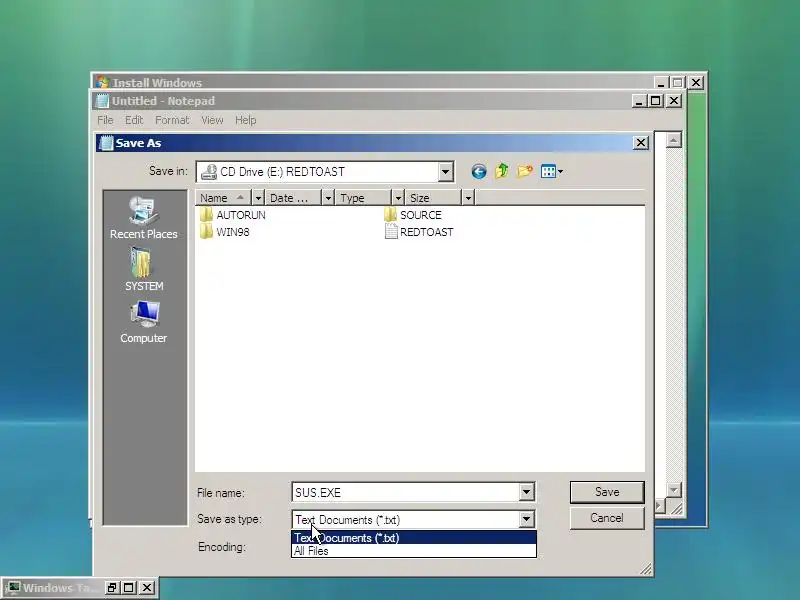The width and height of the screenshot is (800, 600).
Task: Open Notepad's Edit menu
Action: tap(134, 120)
